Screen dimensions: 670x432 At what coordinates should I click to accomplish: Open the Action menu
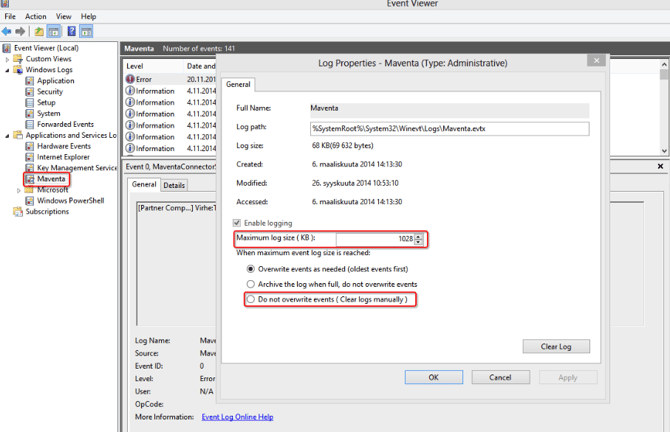point(35,17)
